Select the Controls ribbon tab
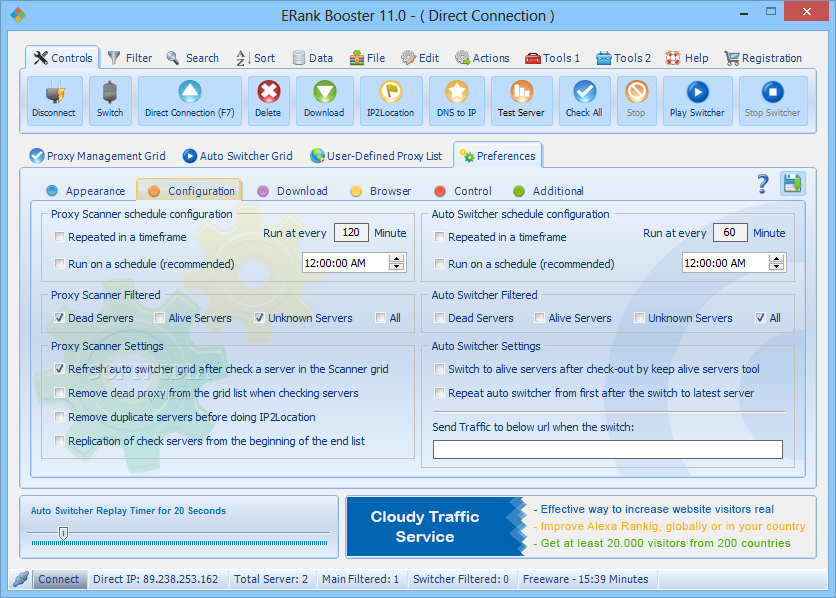The height and width of the screenshot is (598, 836). [x=62, y=58]
